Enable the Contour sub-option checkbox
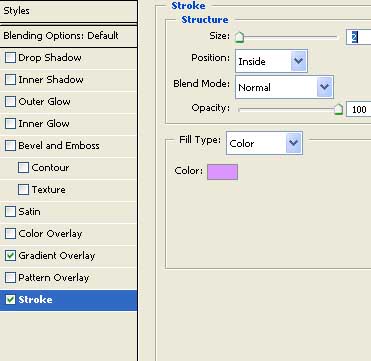The image size is (371, 361). [23, 168]
